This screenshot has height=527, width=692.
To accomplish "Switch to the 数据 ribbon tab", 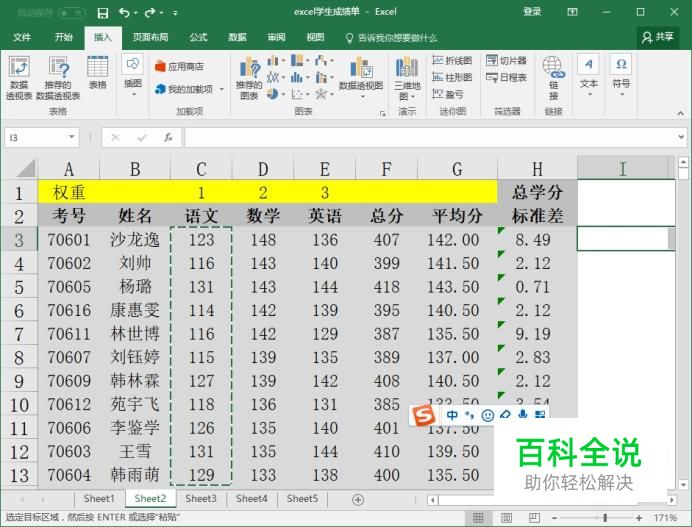I will click(x=237, y=37).
